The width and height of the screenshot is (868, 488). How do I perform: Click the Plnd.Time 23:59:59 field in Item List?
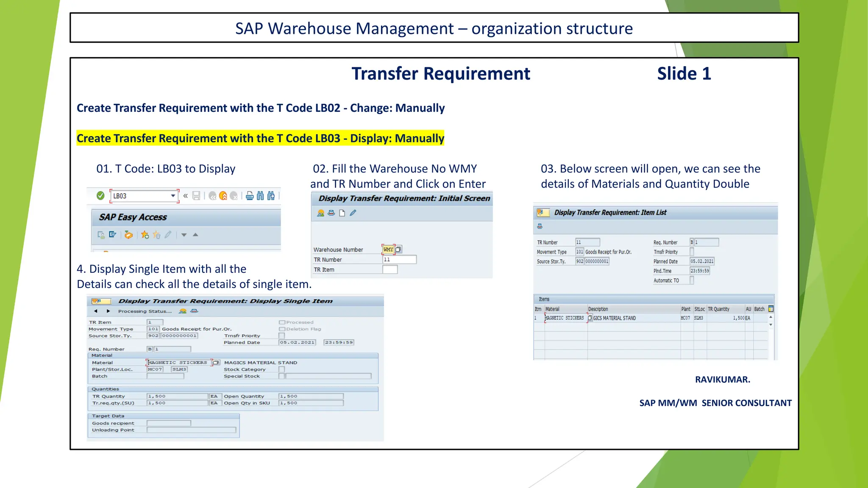click(700, 271)
